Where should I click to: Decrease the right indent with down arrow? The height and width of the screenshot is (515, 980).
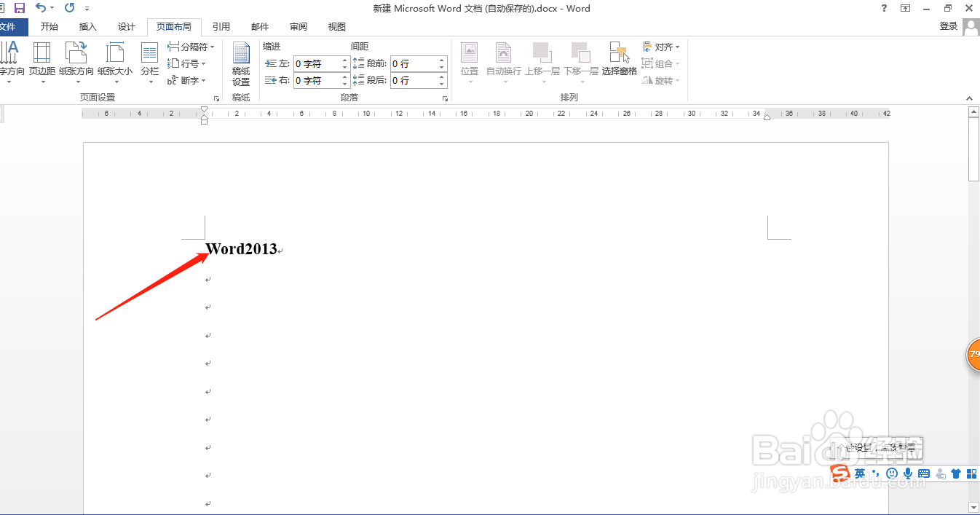tap(345, 84)
